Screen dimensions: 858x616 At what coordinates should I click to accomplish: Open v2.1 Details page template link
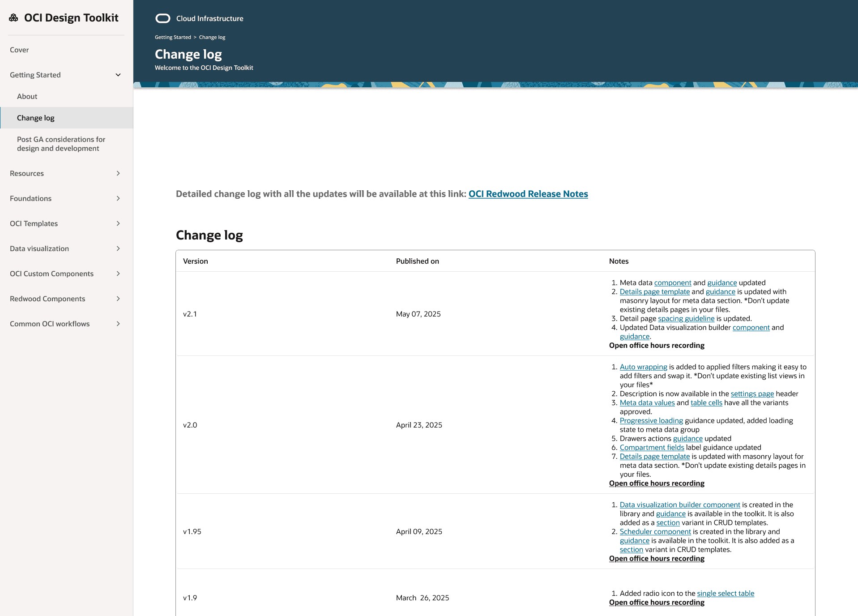click(x=655, y=291)
